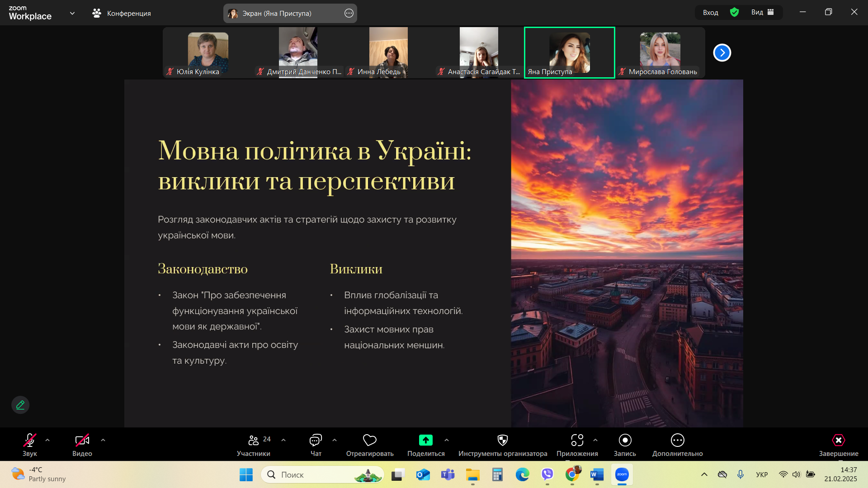Open Viber from taskbar

[547, 474]
